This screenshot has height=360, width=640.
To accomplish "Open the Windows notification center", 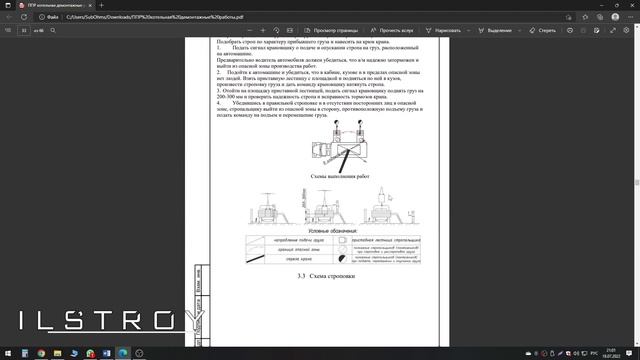I will pos(629,353).
